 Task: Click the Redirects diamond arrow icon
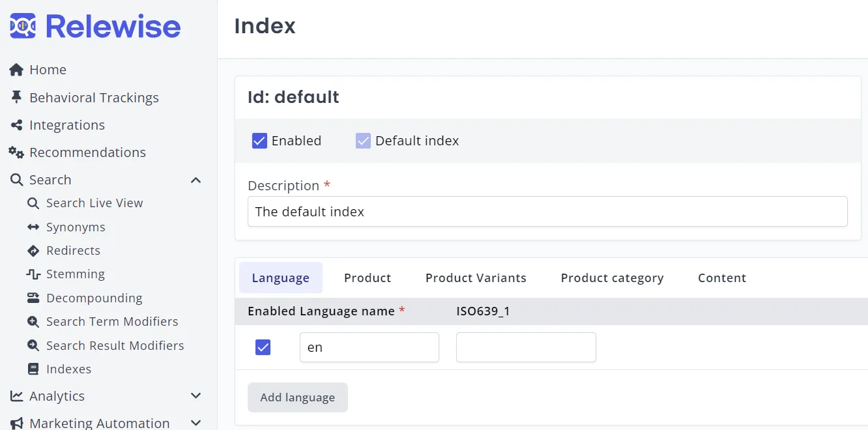pos(33,251)
